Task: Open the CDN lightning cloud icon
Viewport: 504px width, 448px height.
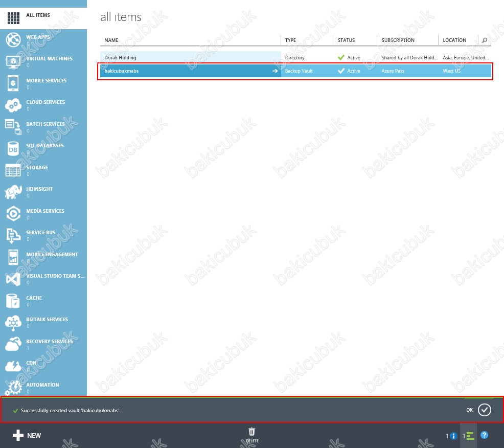Action: pos(13,366)
